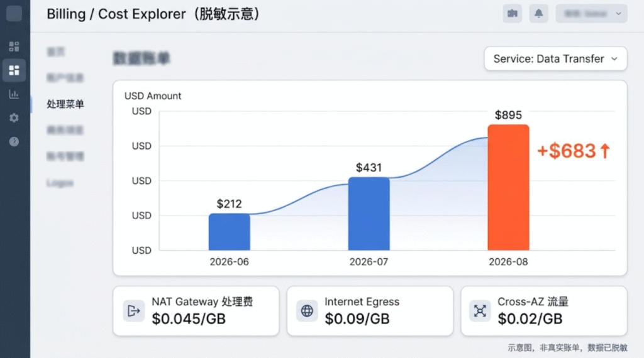Click the 2026-08 orange bar
The image size is (644, 358).
[508, 187]
